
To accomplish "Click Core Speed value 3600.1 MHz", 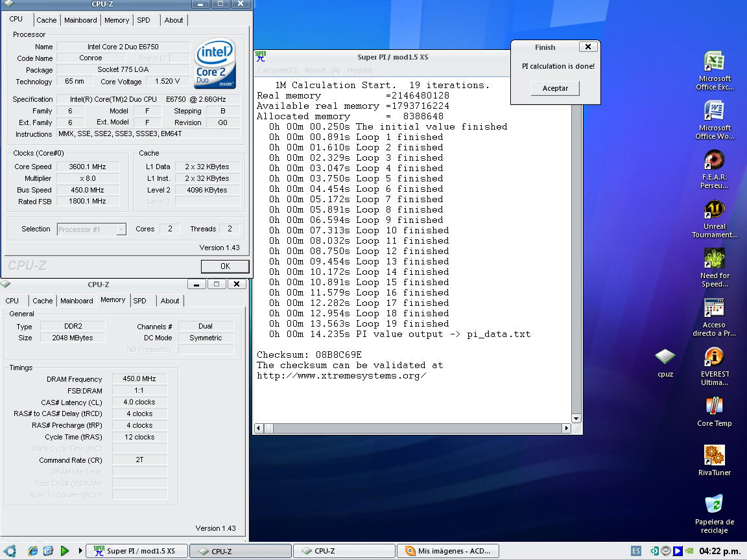I will coord(87,167).
